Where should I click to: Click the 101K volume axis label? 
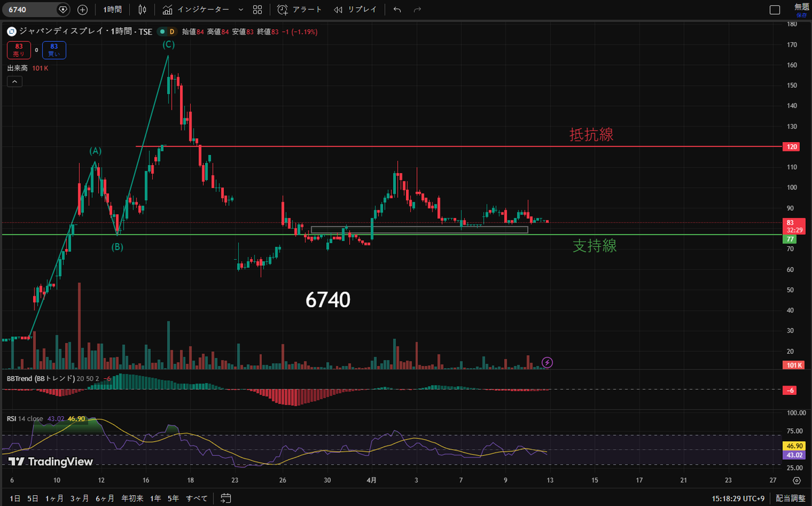click(792, 365)
